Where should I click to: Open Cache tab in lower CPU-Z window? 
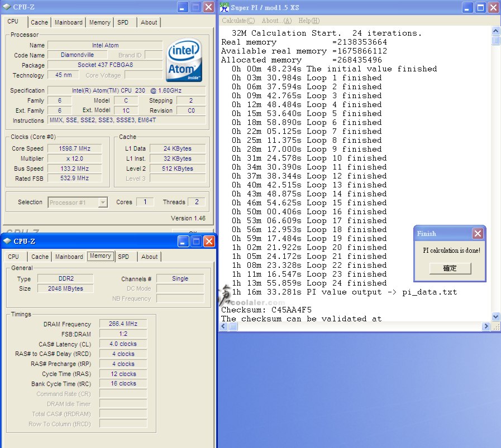[x=40, y=257]
